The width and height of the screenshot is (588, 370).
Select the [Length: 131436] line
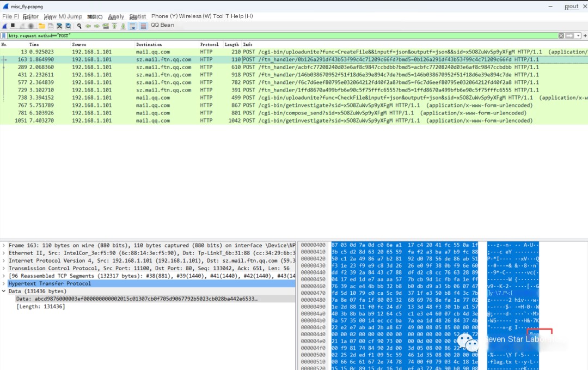pyautogui.click(x=41, y=307)
